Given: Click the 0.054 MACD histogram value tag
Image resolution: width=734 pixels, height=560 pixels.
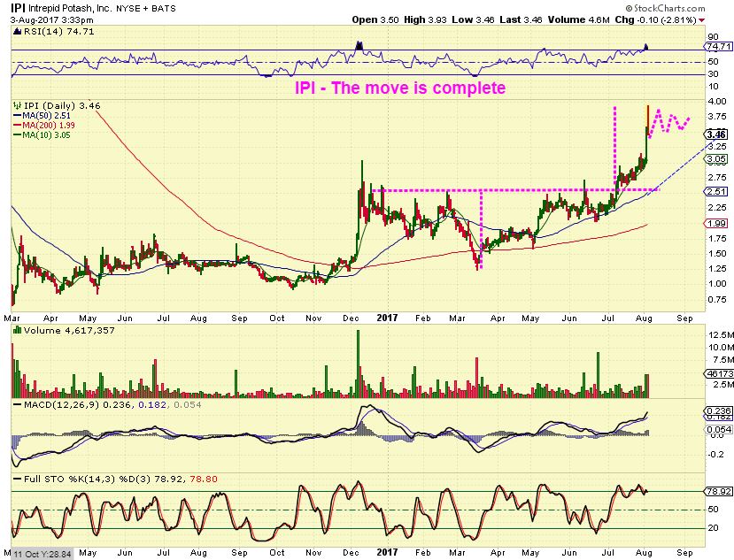Looking at the screenshot, I should 719,429.
